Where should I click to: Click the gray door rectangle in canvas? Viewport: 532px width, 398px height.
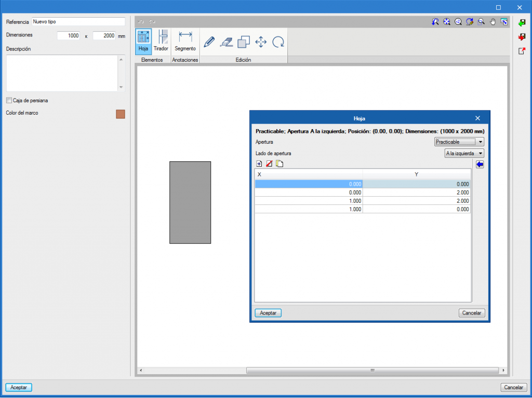pos(190,202)
